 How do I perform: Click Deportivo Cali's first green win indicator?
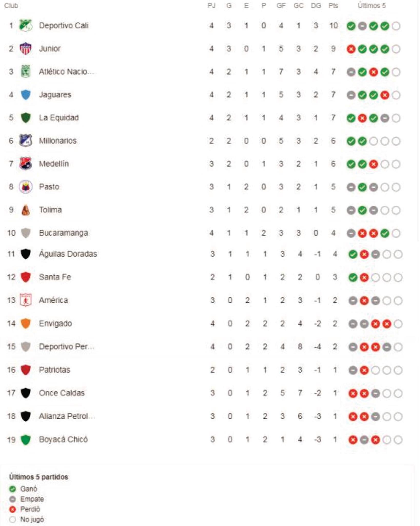tap(351, 26)
